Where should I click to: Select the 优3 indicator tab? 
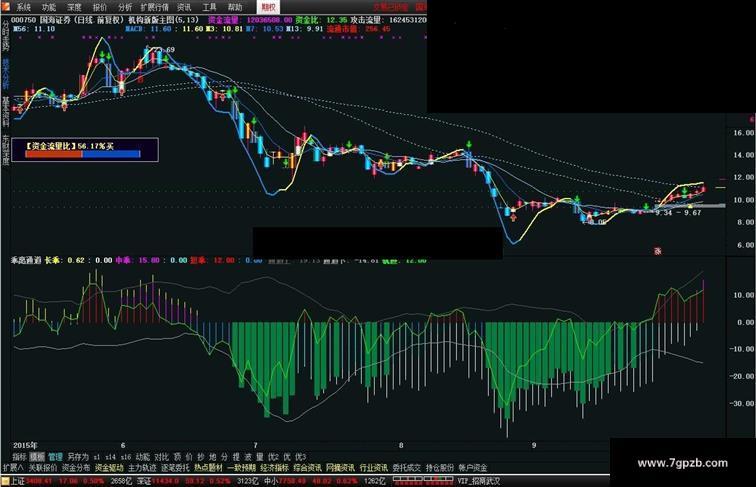pos(300,456)
